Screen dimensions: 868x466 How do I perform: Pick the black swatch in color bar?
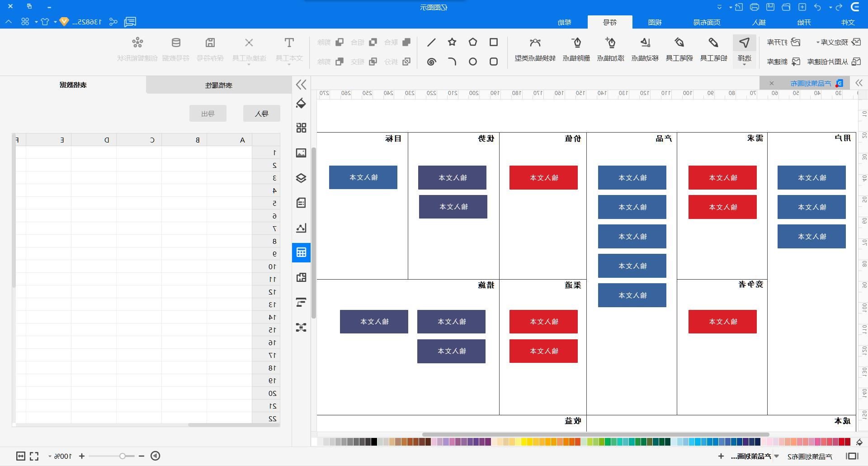click(x=374, y=442)
